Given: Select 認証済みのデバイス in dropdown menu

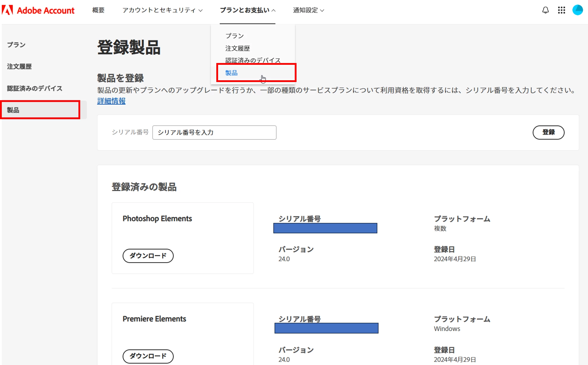Looking at the screenshot, I should tap(253, 60).
